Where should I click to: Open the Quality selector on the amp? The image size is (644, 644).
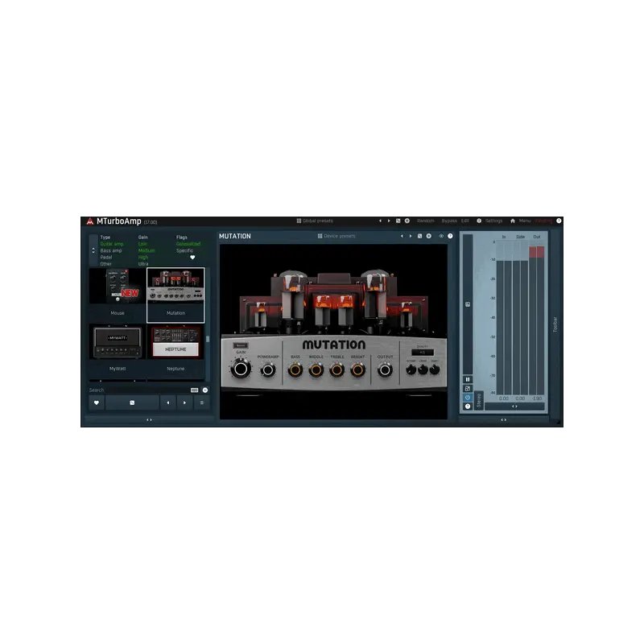pos(423,353)
